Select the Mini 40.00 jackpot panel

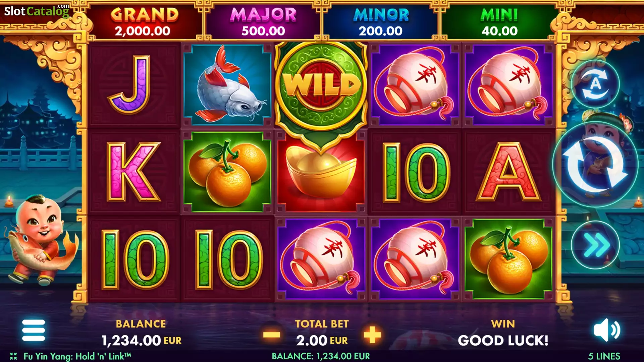tap(499, 22)
